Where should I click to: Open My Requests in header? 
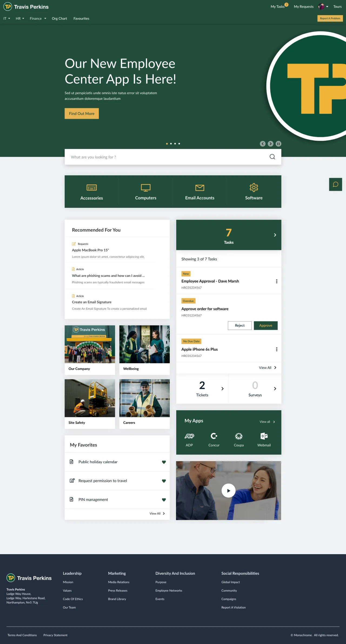tap(304, 6)
